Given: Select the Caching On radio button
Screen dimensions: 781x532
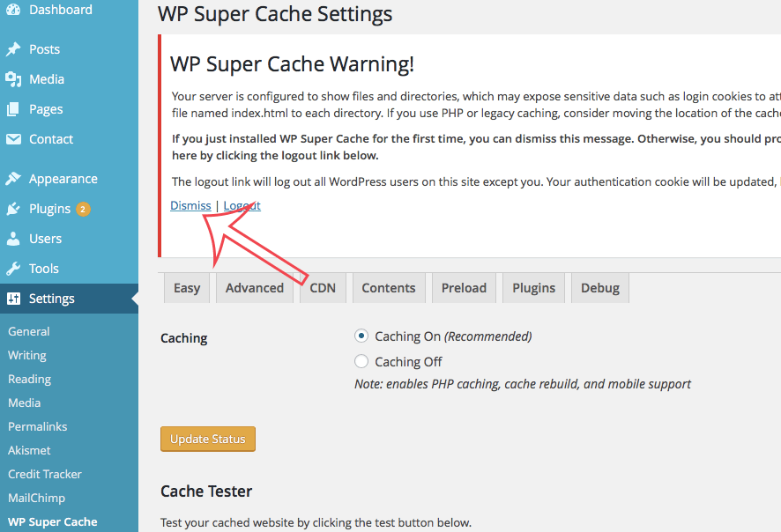Looking at the screenshot, I should pyautogui.click(x=361, y=336).
